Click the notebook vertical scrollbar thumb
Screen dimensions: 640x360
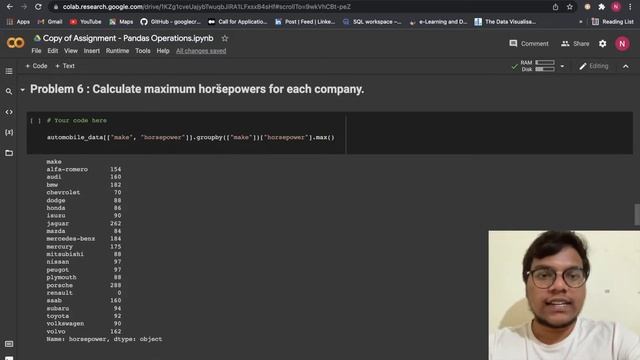click(637, 214)
